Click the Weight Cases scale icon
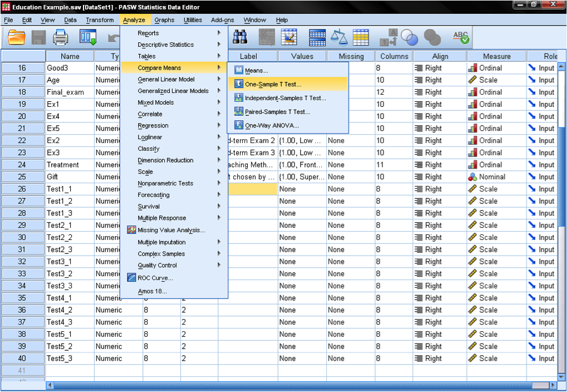 338,37
